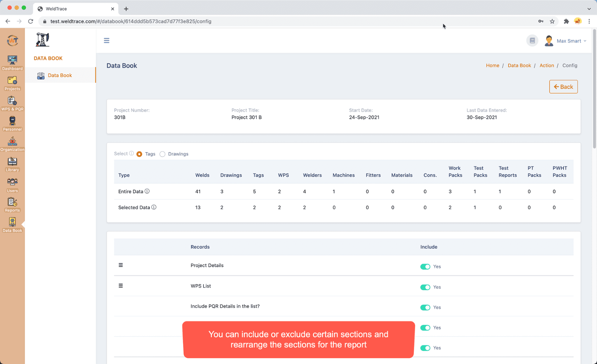
Task: Open the Users section
Action: pos(12,183)
